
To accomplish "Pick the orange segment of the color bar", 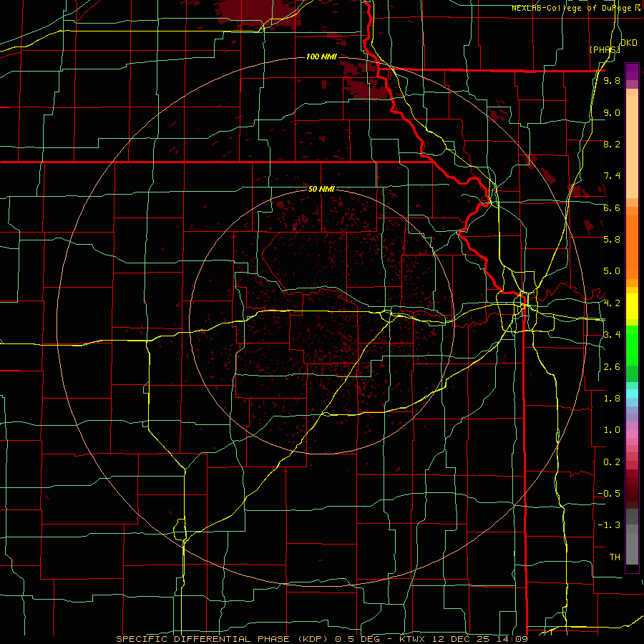I will pos(632,246).
